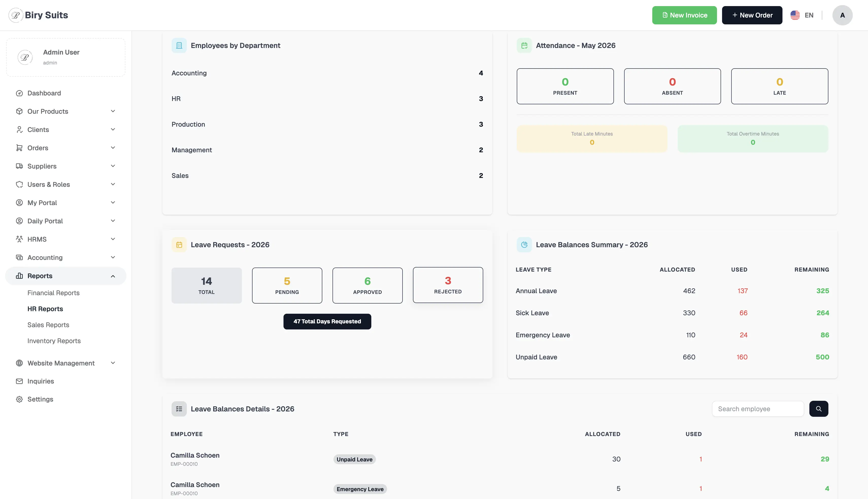The height and width of the screenshot is (499, 868).
Task: Click the Settings gear icon
Action: tap(20, 399)
